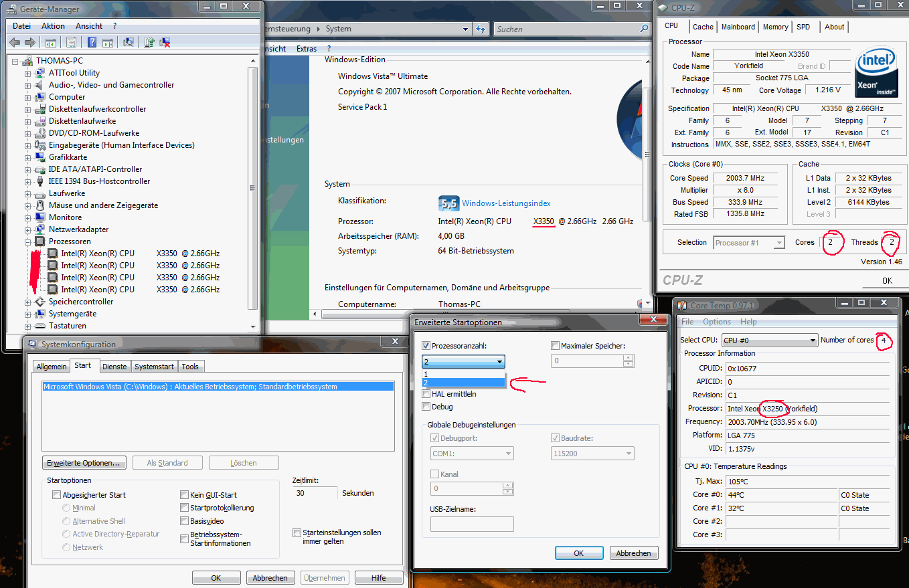Open the Properties icon in Geräte-Manager toolbar

(x=71, y=42)
